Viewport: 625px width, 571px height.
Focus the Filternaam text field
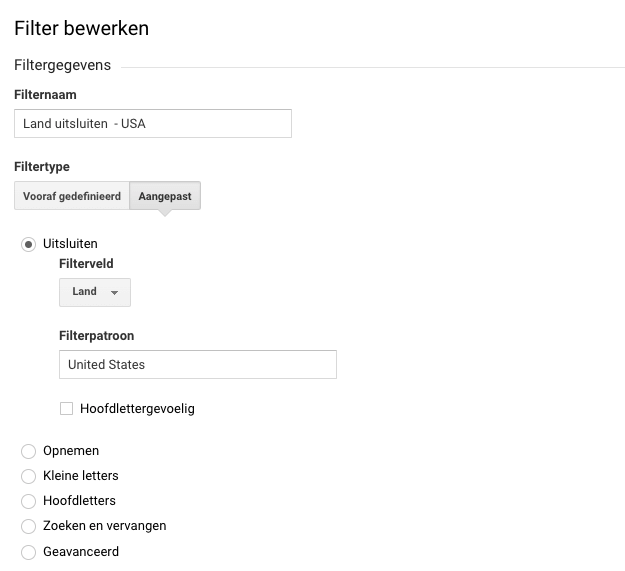(x=153, y=124)
